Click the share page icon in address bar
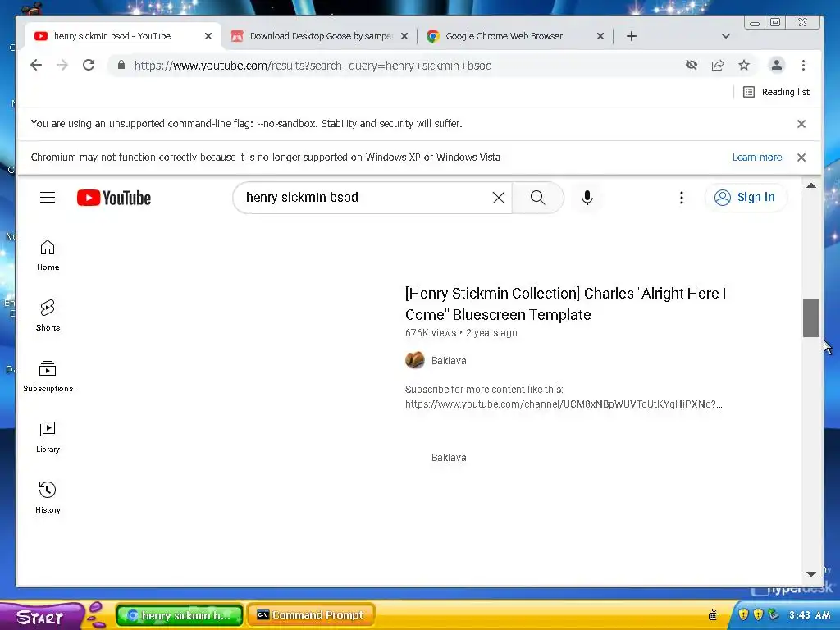The width and height of the screenshot is (840, 630). (x=718, y=66)
